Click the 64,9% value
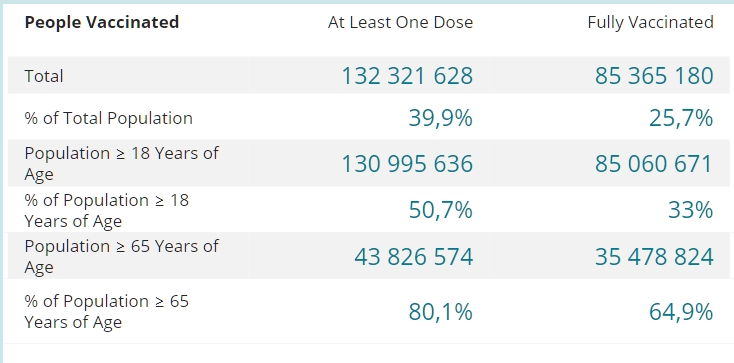The image size is (734, 363). coord(681,312)
